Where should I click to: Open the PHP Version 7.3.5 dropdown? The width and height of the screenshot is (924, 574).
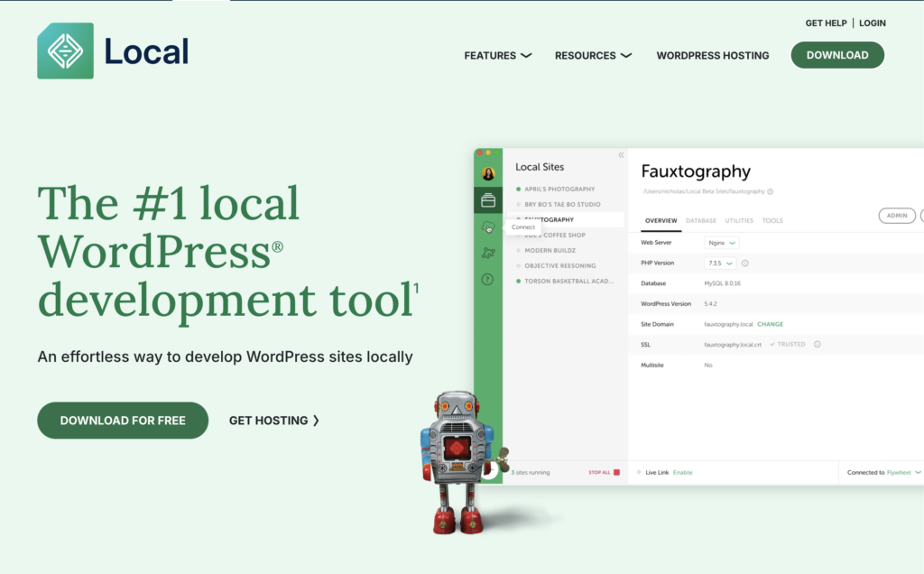pyautogui.click(x=720, y=264)
